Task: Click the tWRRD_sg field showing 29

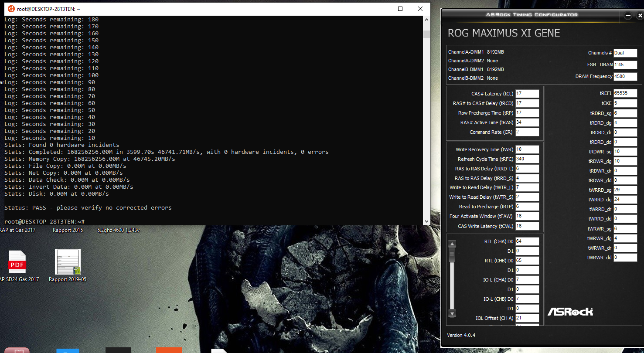Action: point(625,190)
